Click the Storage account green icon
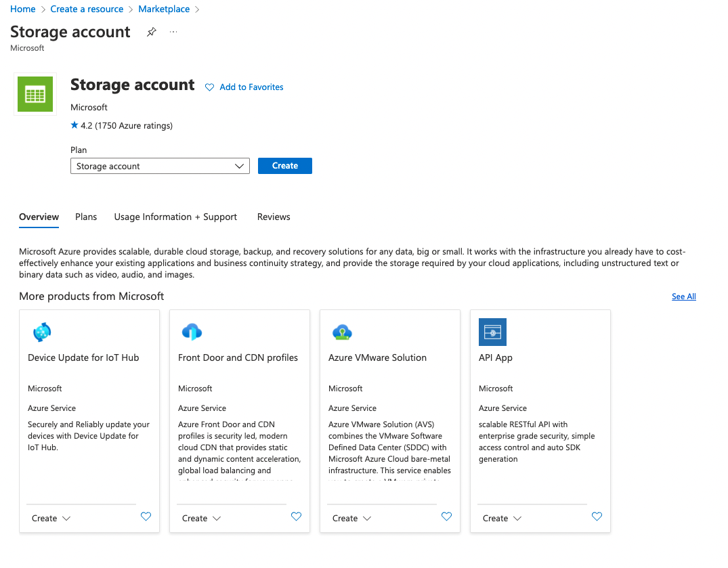The width and height of the screenshot is (728, 568). point(35,93)
